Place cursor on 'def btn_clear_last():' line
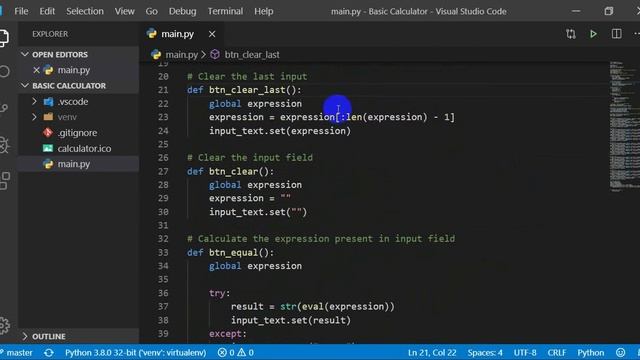Image resolution: width=640 pixels, height=360 pixels. 244,90
